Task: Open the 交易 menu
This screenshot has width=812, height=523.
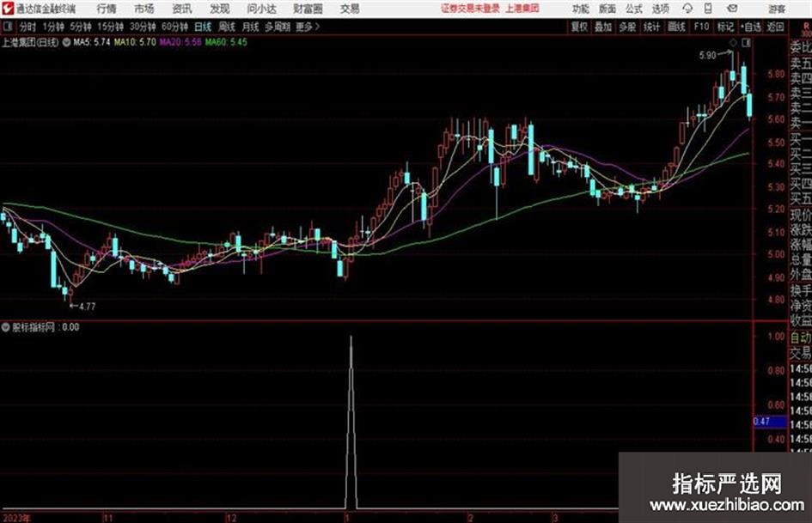Action: tap(350, 9)
